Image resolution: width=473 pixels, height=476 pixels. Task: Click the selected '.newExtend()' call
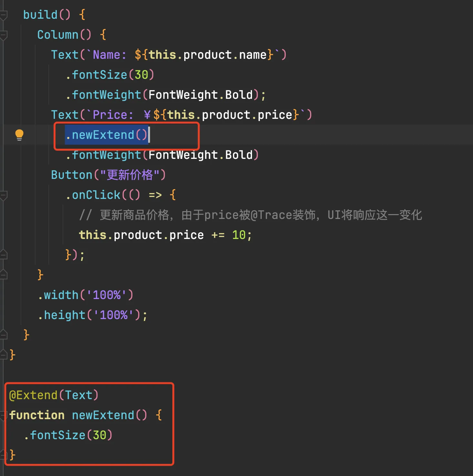(106, 135)
